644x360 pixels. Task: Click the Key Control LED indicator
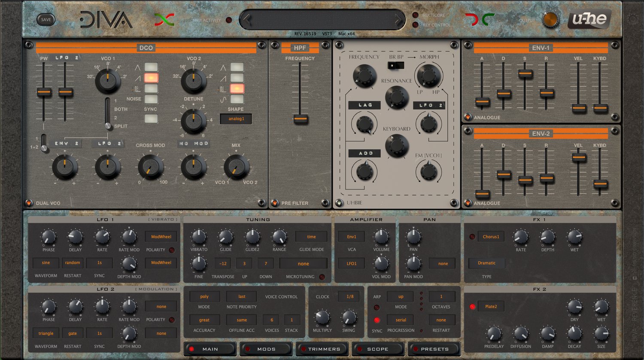415,25
